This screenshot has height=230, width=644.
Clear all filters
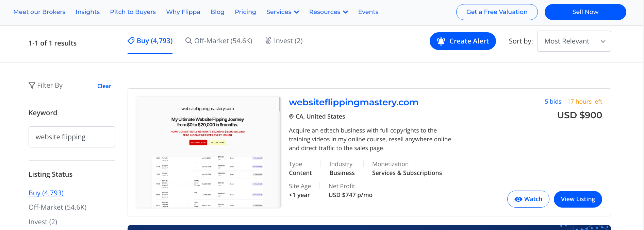(104, 86)
